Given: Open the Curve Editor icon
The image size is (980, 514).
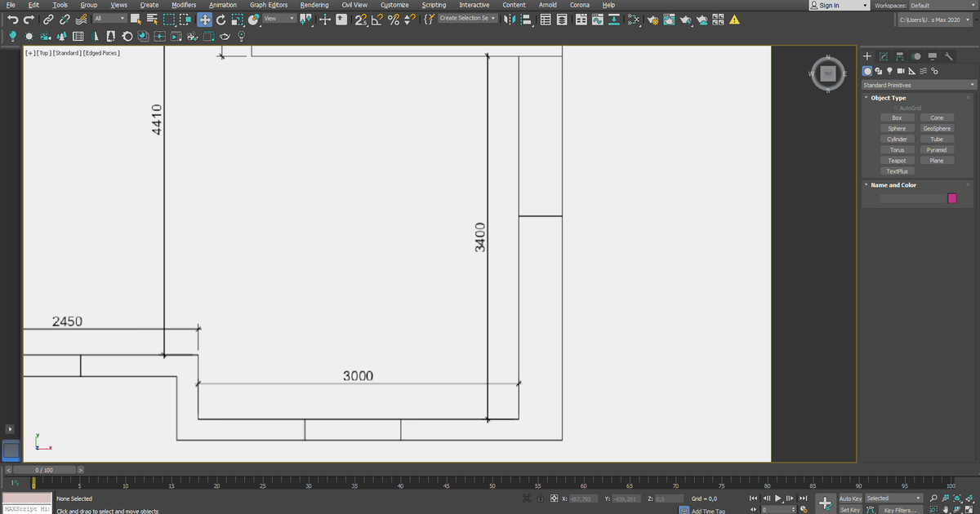Looking at the screenshot, I should [x=597, y=20].
